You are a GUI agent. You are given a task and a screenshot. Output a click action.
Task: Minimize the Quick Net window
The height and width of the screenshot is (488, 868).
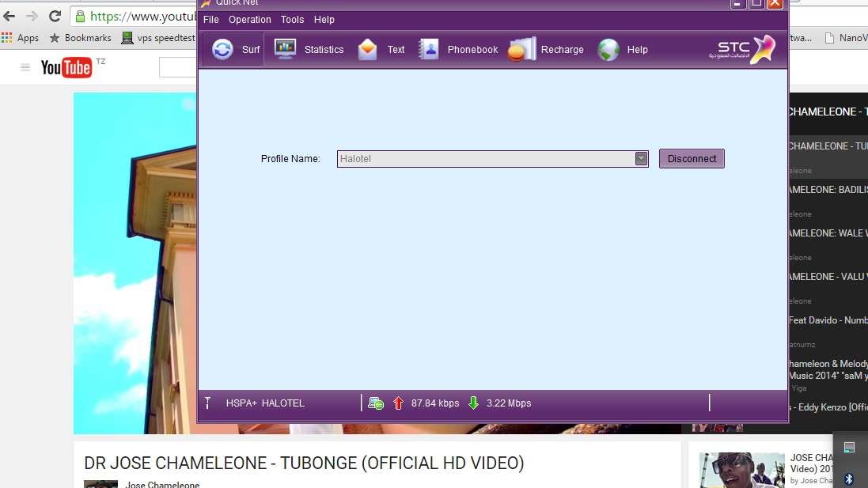coord(737,4)
